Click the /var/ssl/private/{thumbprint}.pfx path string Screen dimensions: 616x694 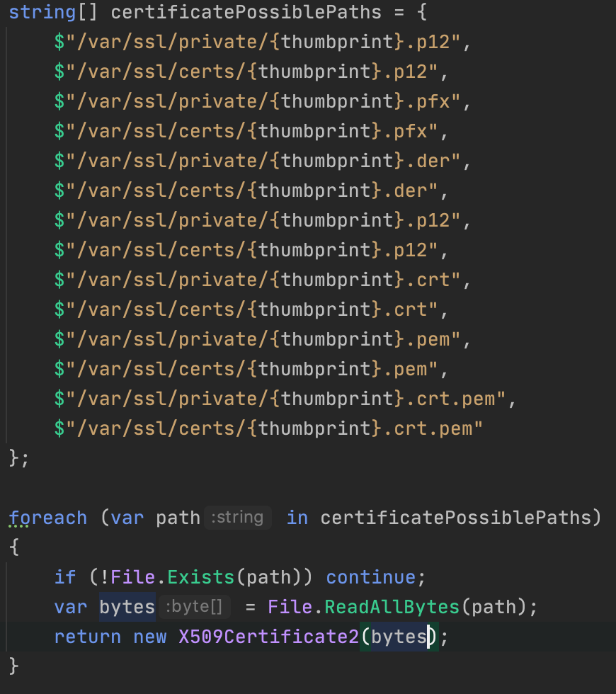(x=258, y=101)
